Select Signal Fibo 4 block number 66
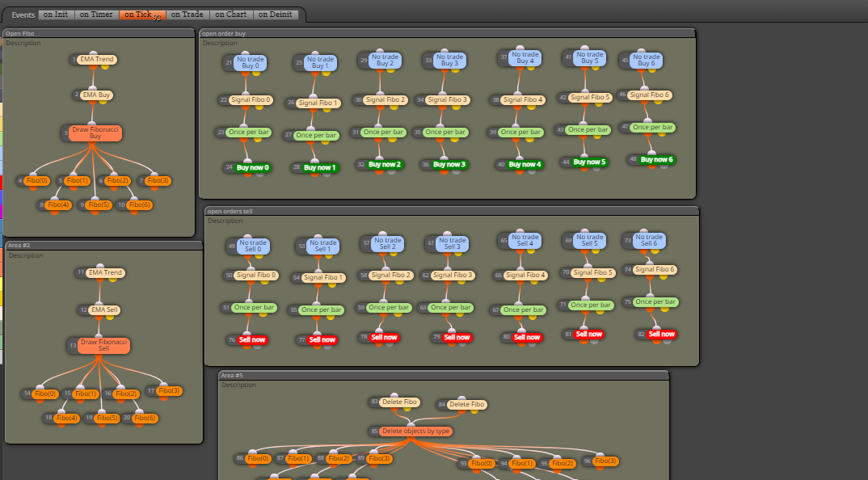Viewport: 868px width, 480px height. [526, 275]
